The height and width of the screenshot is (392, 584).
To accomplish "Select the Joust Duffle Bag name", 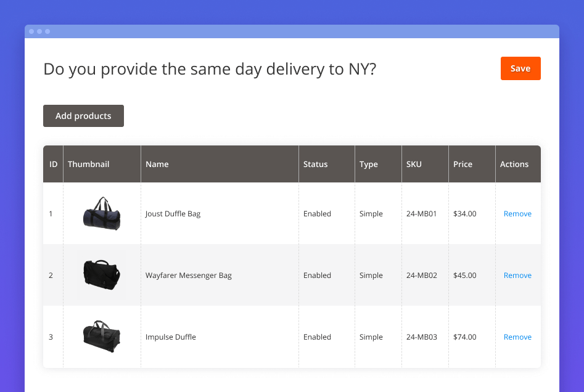I will pos(173,214).
